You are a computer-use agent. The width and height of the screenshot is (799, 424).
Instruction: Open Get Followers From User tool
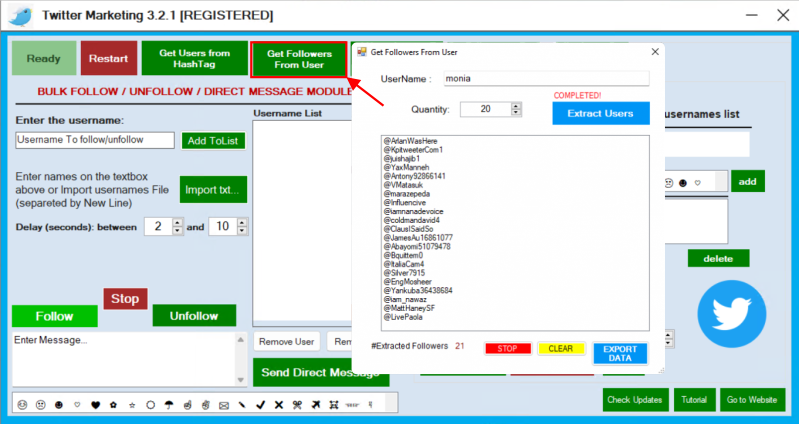298,58
